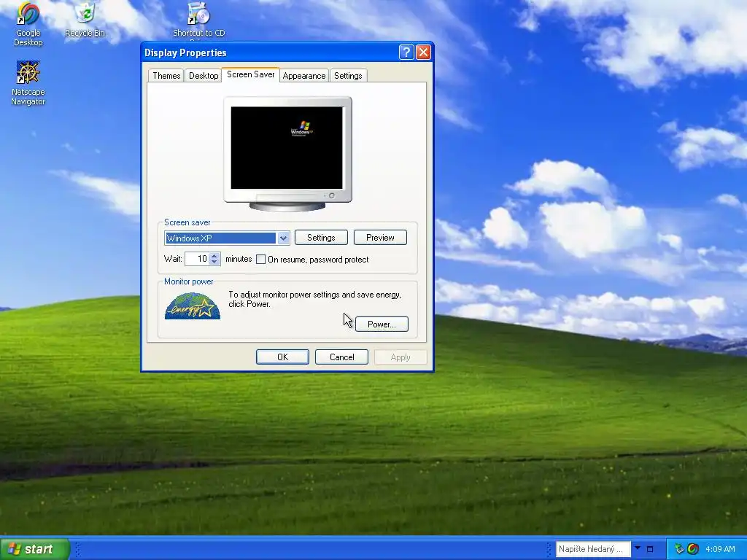Select the Screen Saver tab
The width and height of the screenshot is (747, 560).
click(x=251, y=74)
